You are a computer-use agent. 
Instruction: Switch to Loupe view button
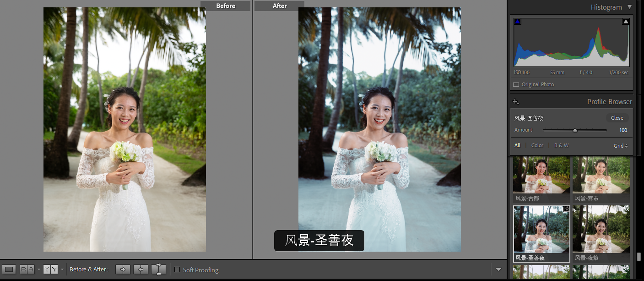click(x=9, y=270)
